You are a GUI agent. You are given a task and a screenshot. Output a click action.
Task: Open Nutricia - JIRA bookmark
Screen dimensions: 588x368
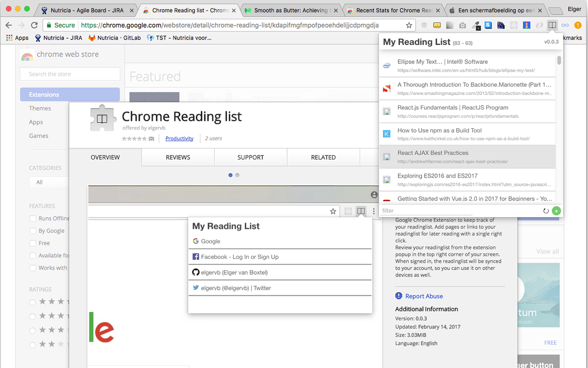point(58,38)
